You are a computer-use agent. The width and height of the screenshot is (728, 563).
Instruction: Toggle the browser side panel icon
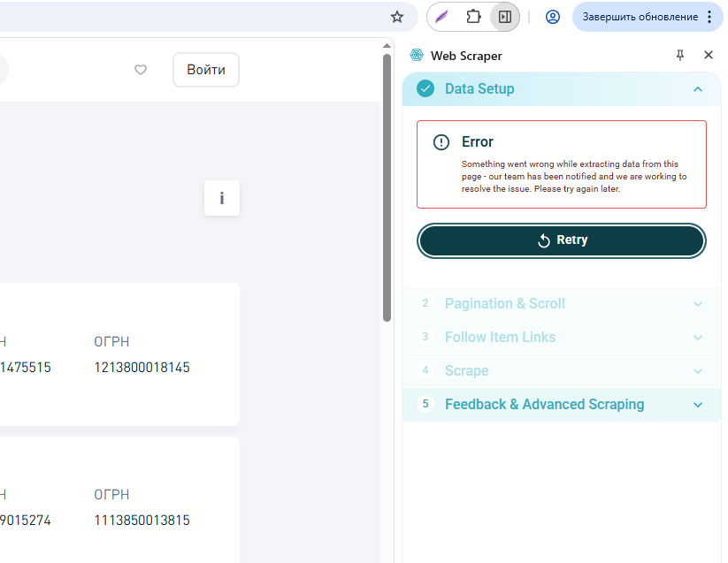(x=505, y=17)
